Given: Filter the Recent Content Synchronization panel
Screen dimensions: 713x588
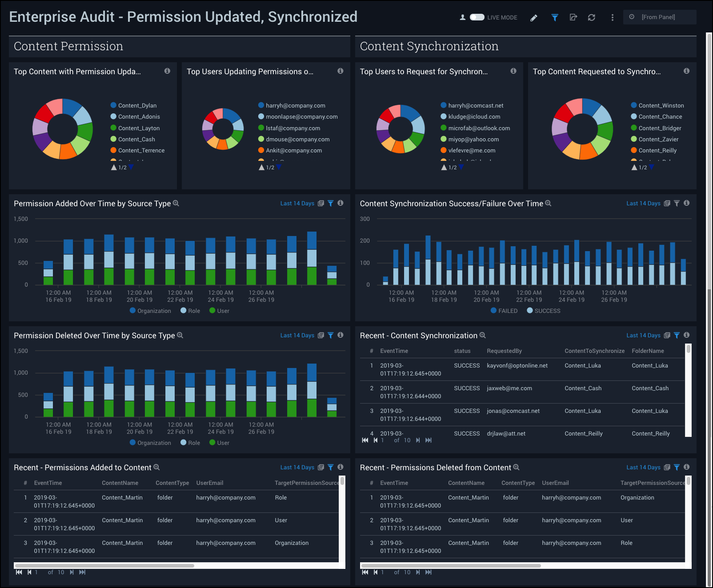Looking at the screenshot, I should coord(677,336).
